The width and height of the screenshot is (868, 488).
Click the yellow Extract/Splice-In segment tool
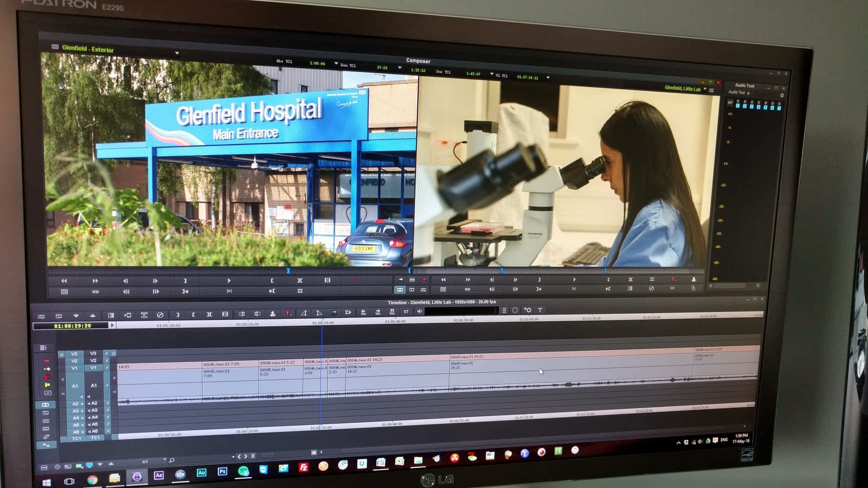[47, 369]
